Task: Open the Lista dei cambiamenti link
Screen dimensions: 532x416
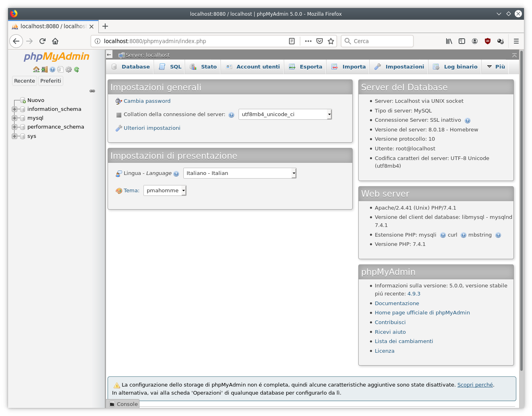Action: pos(404,341)
